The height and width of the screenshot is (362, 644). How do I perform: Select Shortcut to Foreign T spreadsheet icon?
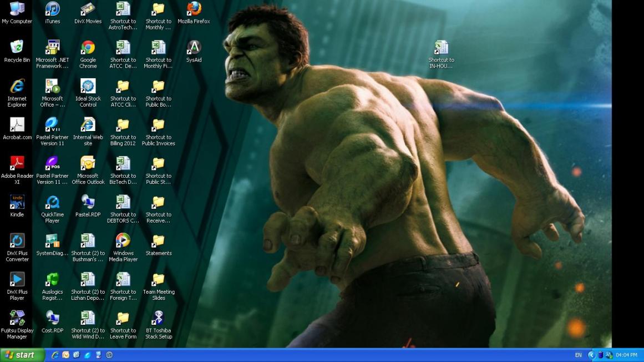tap(123, 279)
